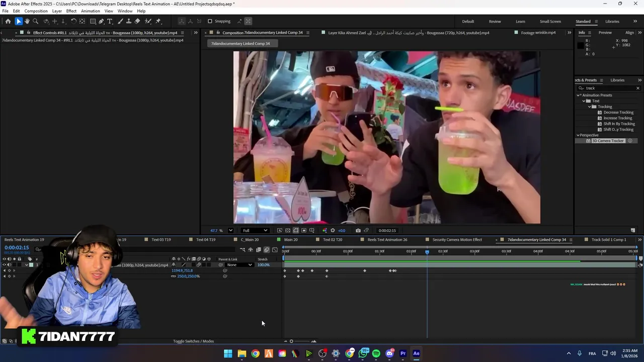Image resolution: width=644 pixels, height=362 pixels.
Task: Collapse the Animation Presets folder
Action: 578,95
